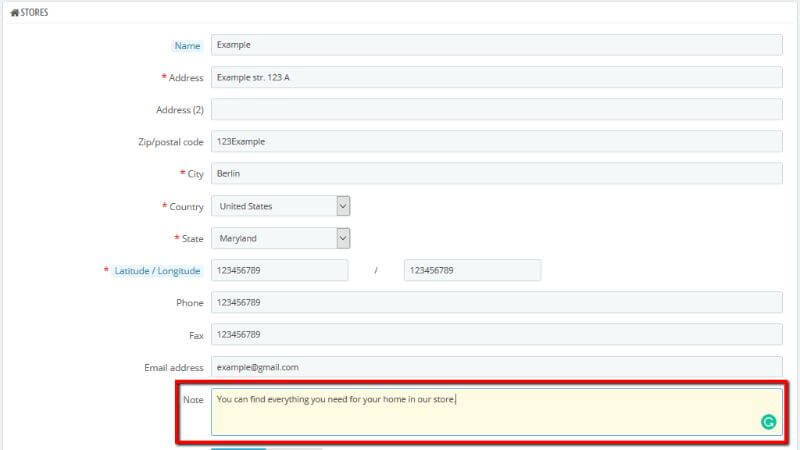The height and width of the screenshot is (450, 800).
Task: Click inside the Note text area
Action: tap(496, 412)
